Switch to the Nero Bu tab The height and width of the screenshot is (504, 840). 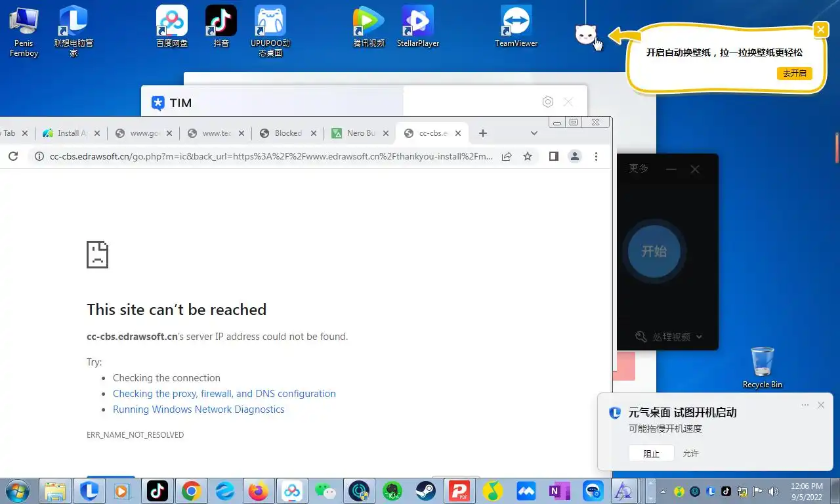pyautogui.click(x=360, y=133)
